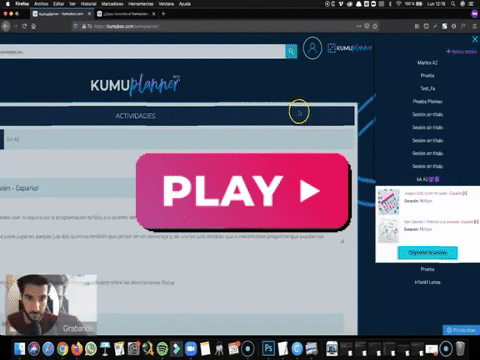
Task: Open the Trash in the dock
Action: (x=460, y=349)
